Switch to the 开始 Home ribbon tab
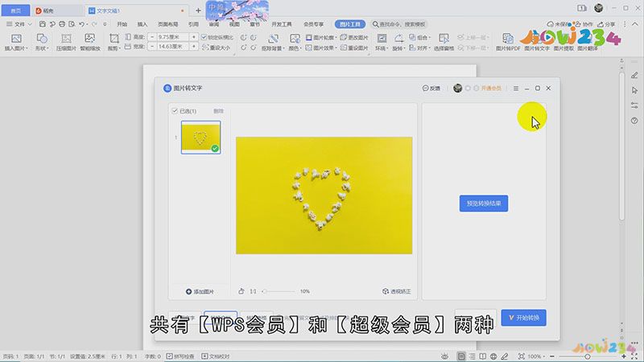This screenshot has height=362, width=644. pyautogui.click(x=122, y=24)
